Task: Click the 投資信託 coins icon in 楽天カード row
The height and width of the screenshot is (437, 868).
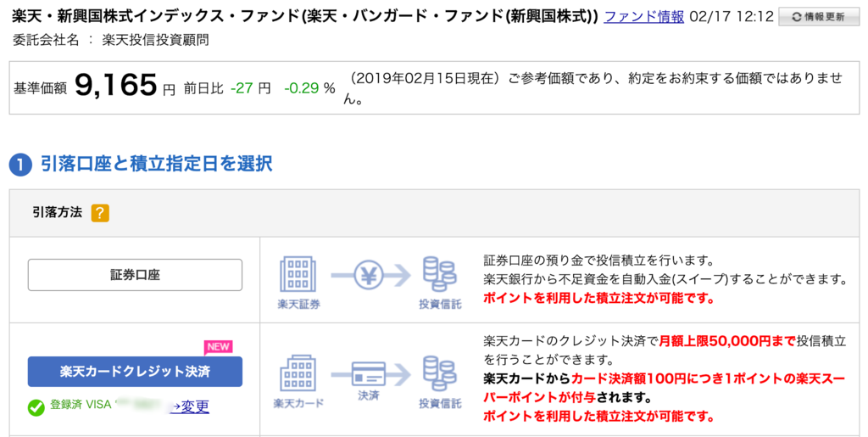Action: pyautogui.click(x=439, y=374)
